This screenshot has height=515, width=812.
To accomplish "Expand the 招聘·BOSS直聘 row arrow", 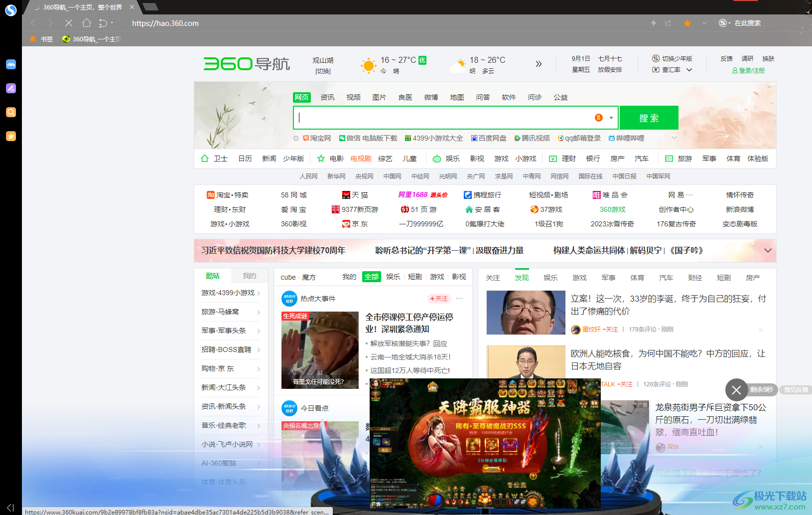I will click(x=259, y=350).
